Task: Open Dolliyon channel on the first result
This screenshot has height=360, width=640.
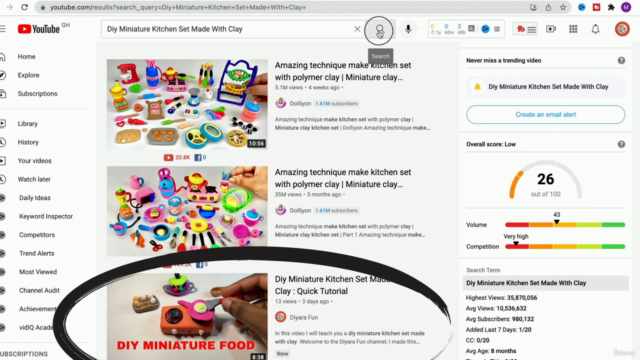Action: [300, 104]
